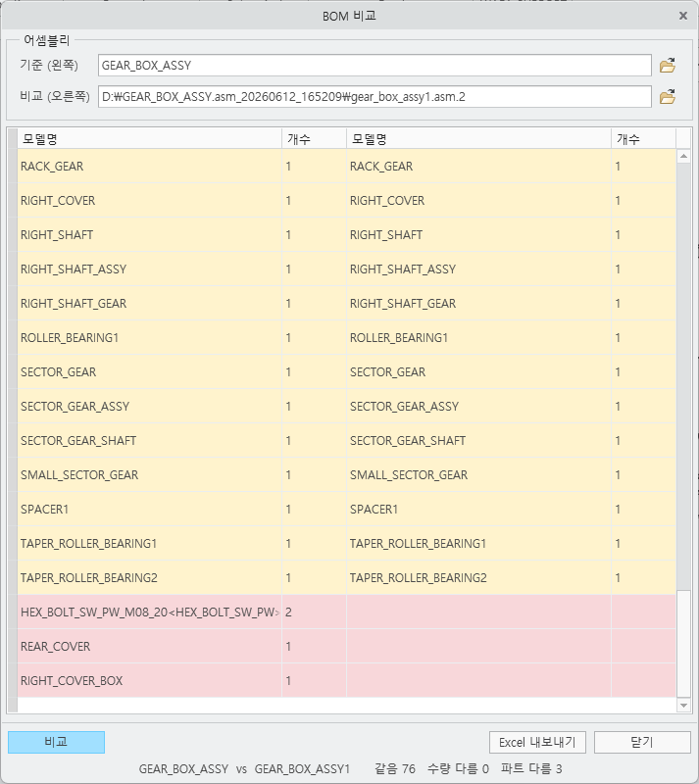
Task: Select the left RACK_GEAR row
Action: (x=150, y=166)
